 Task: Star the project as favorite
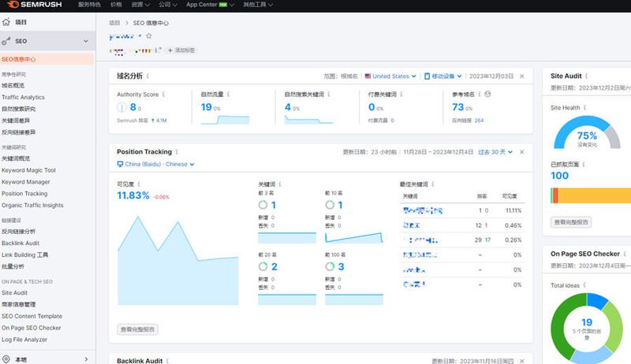149,35
